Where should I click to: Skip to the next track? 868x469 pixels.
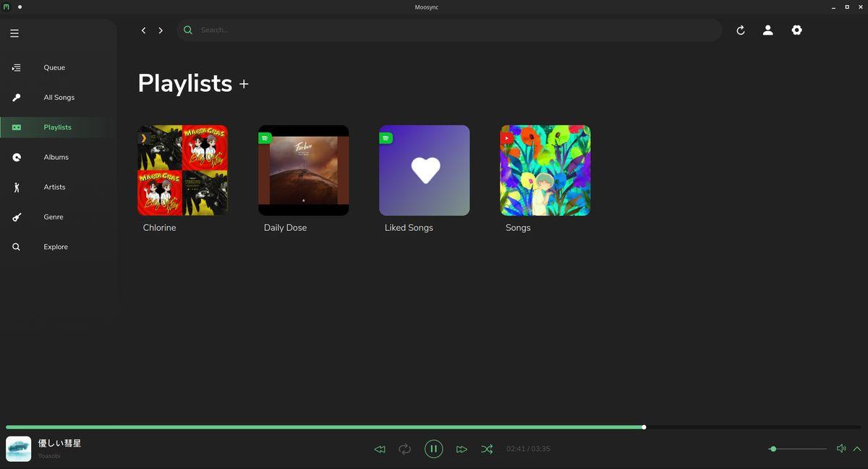click(461, 449)
